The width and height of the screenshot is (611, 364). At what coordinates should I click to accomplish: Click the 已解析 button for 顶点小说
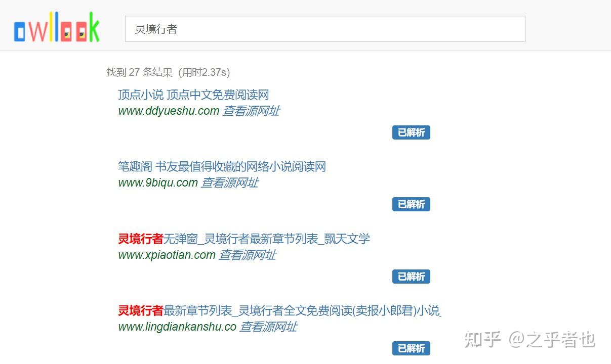(x=411, y=132)
